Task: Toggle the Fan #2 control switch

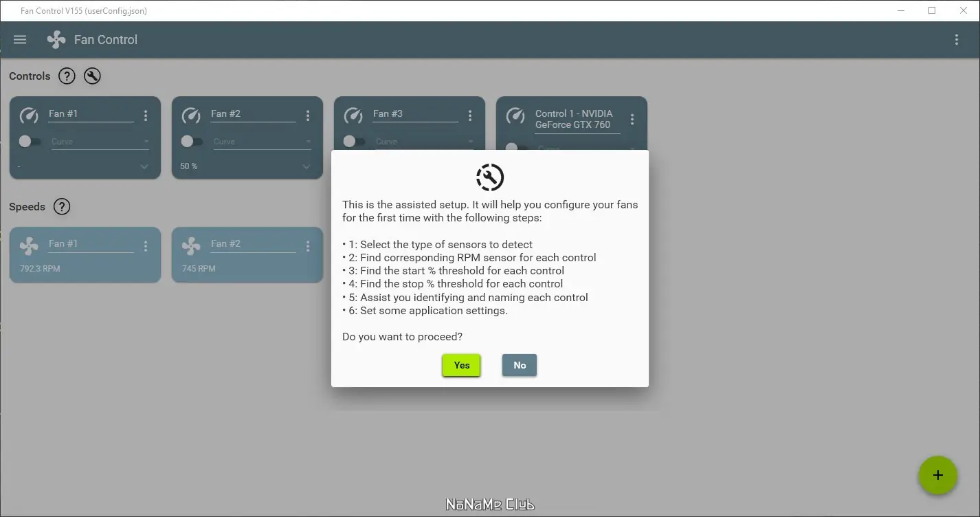Action: click(192, 142)
